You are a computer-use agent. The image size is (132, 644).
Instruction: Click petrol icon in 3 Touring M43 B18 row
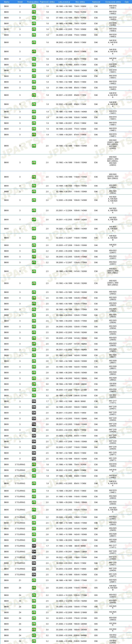(x=34, y=476)
